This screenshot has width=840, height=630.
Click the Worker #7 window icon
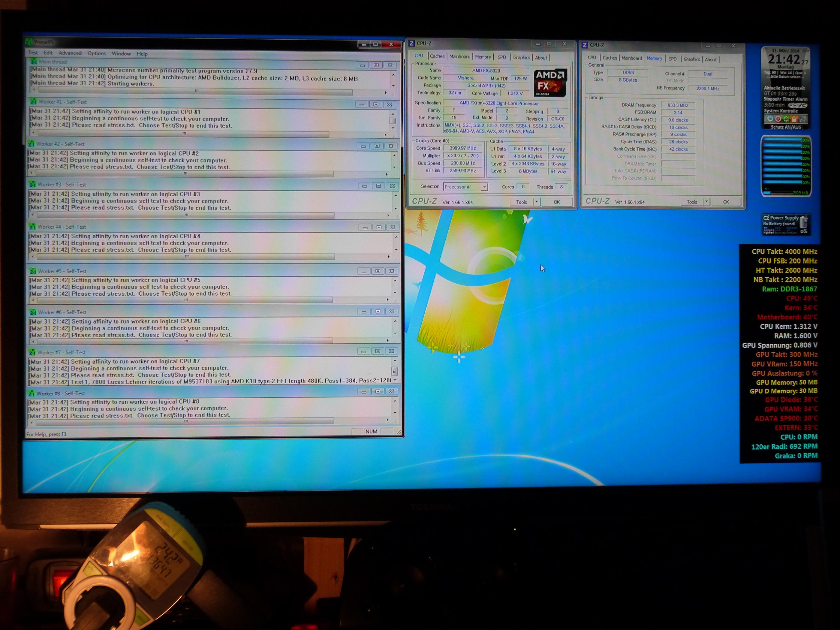[32, 352]
